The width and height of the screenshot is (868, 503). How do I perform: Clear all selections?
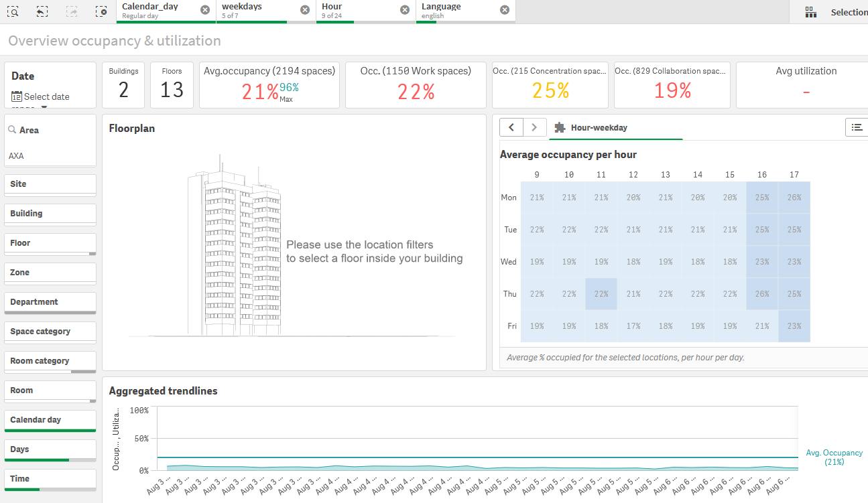click(101, 11)
